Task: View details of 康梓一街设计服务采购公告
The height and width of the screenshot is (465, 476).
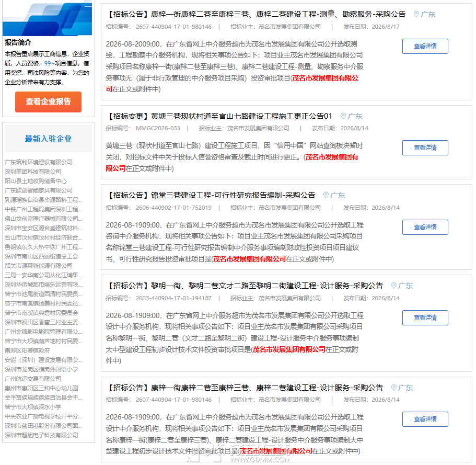Action: pos(425,419)
